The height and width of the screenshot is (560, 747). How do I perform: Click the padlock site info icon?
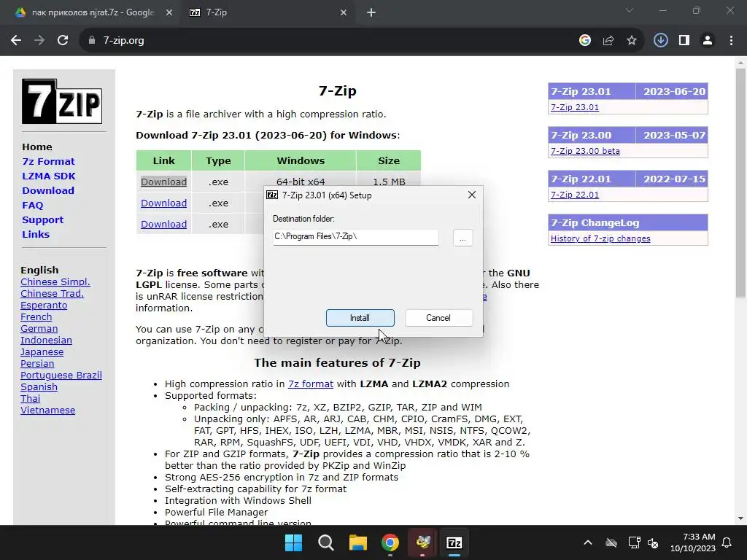tap(92, 41)
